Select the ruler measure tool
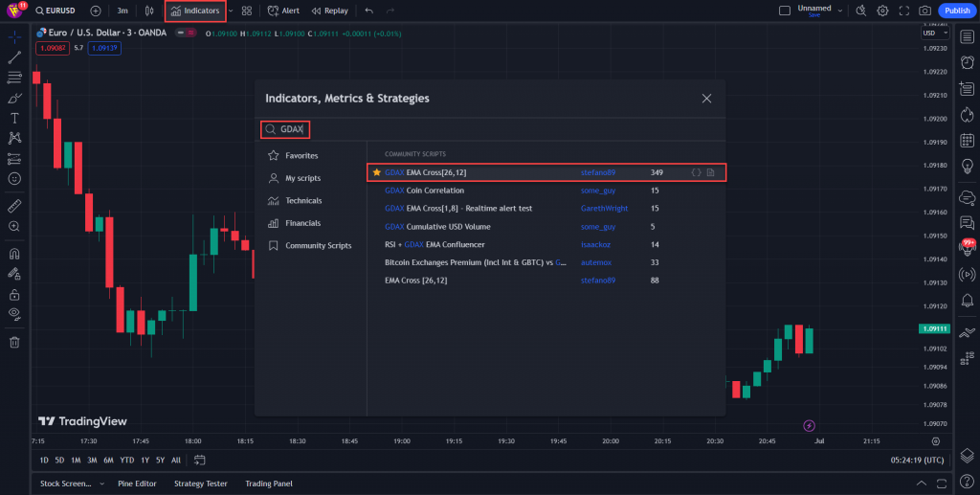Viewport: 980px width, 495px height. (14, 206)
